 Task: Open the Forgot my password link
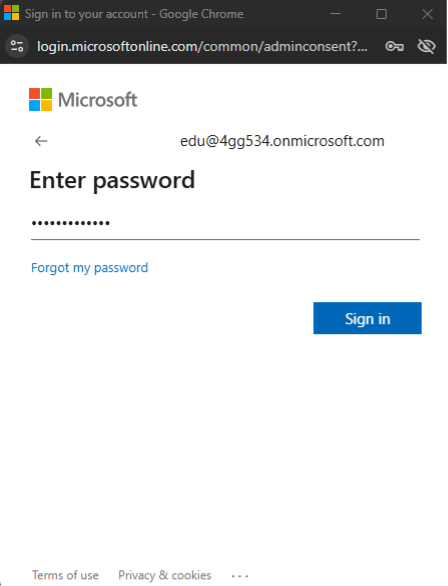(90, 268)
